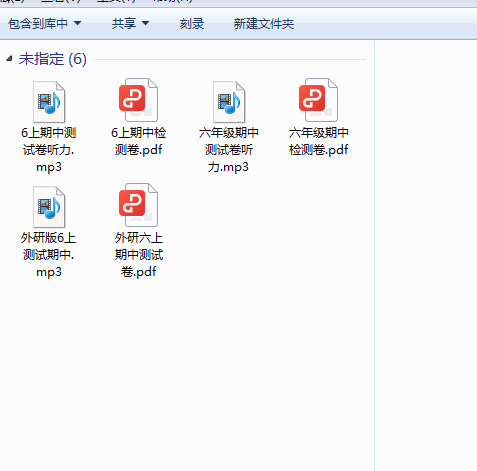Collapse the 未指定 (6) group arrow
The width and height of the screenshot is (477, 471).
pos(9,59)
